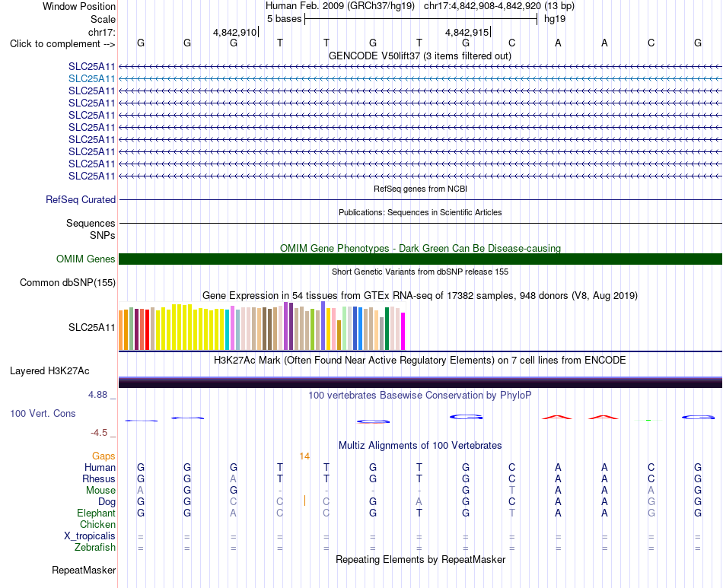The height and width of the screenshot is (588, 723).
Task: Click the 4,842,915 position marker
Action: click(x=467, y=32)
